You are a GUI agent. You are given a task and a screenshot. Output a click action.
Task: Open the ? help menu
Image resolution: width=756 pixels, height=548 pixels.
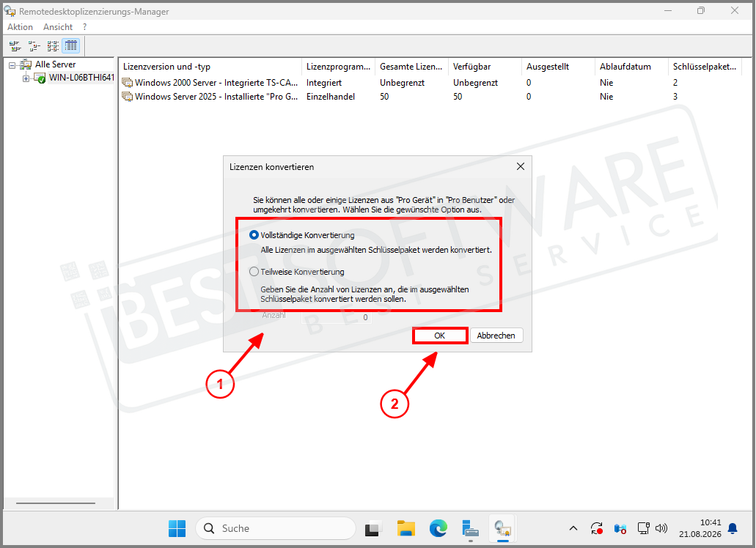tap(85, 27)
